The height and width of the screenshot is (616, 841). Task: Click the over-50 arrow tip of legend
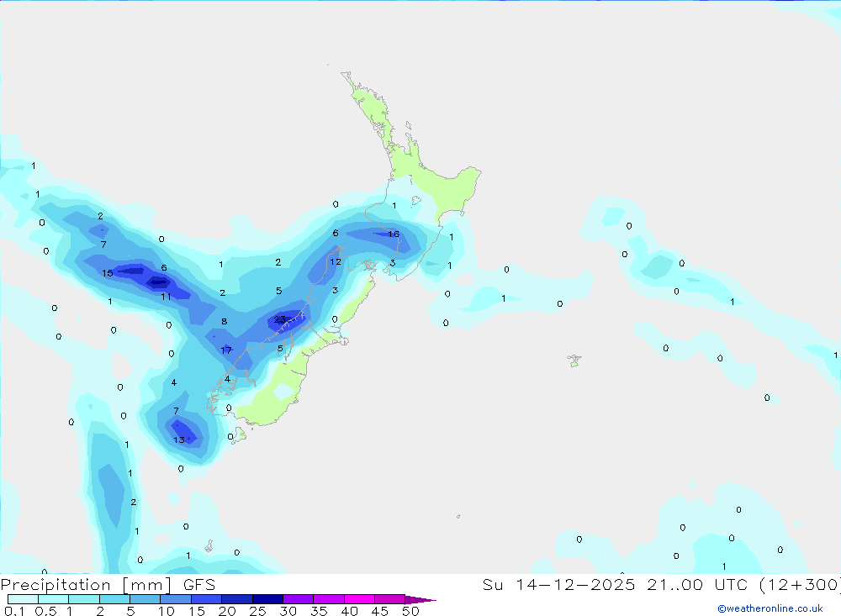(x=420, y=600)
